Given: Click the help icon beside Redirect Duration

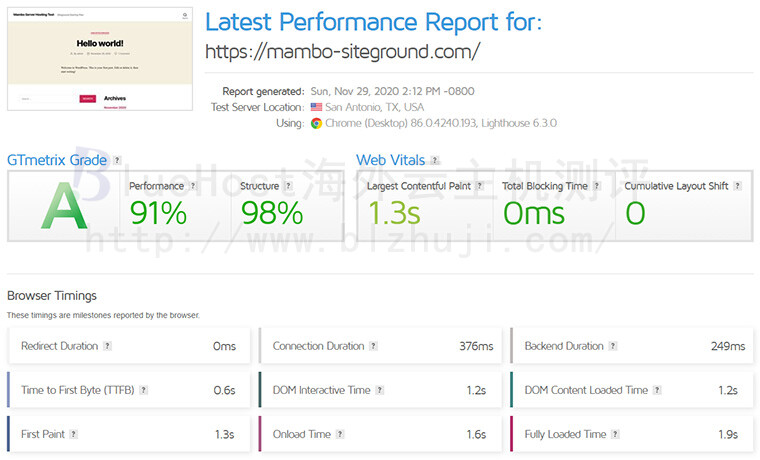Looking at the screenshot, I should (x=108, y=346).
